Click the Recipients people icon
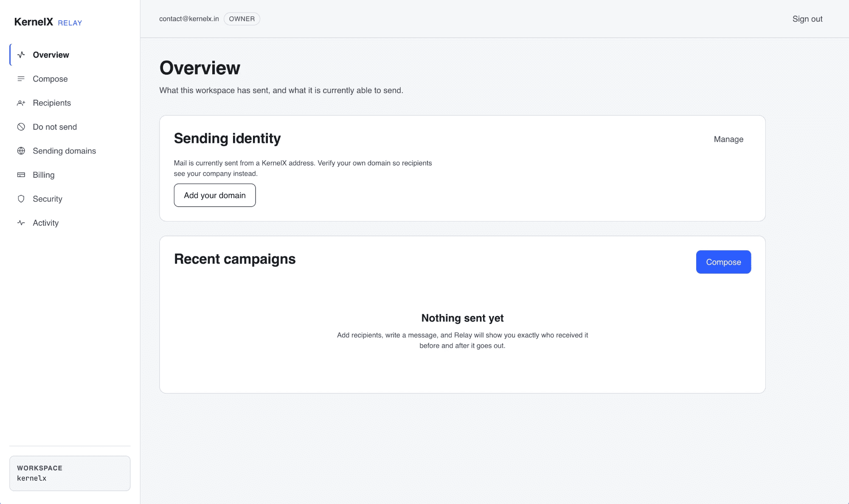The width and height of the screenshot is (849, 504). point(21,103)
